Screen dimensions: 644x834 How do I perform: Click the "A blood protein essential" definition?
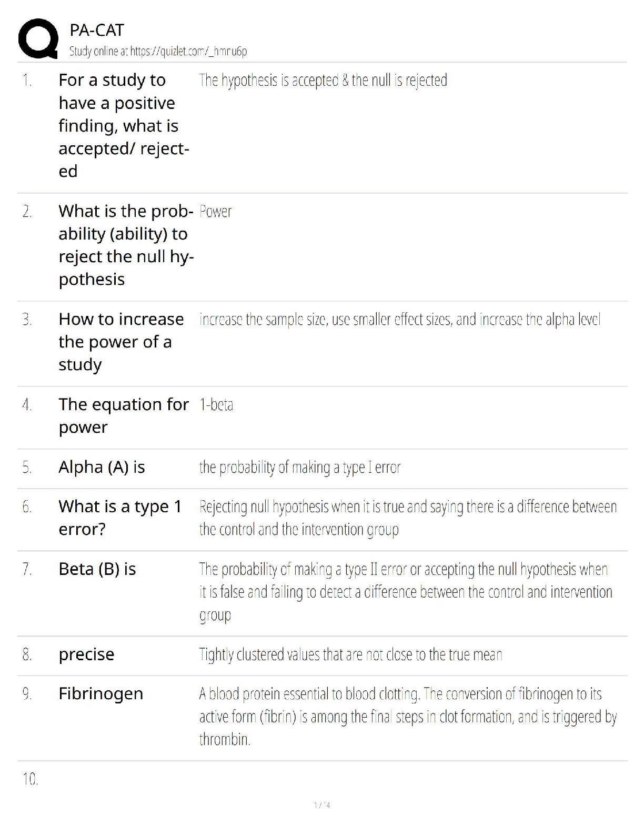point(408,716)
